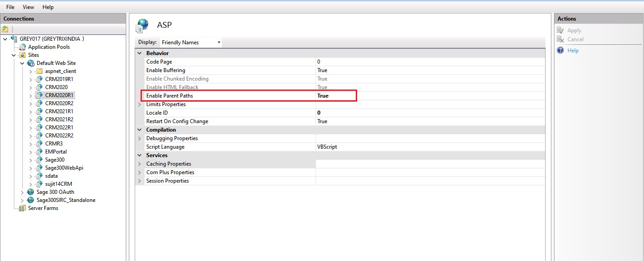Expand Debugging Properties section
The width and height of the screenshot is (644, 261).
140,138
